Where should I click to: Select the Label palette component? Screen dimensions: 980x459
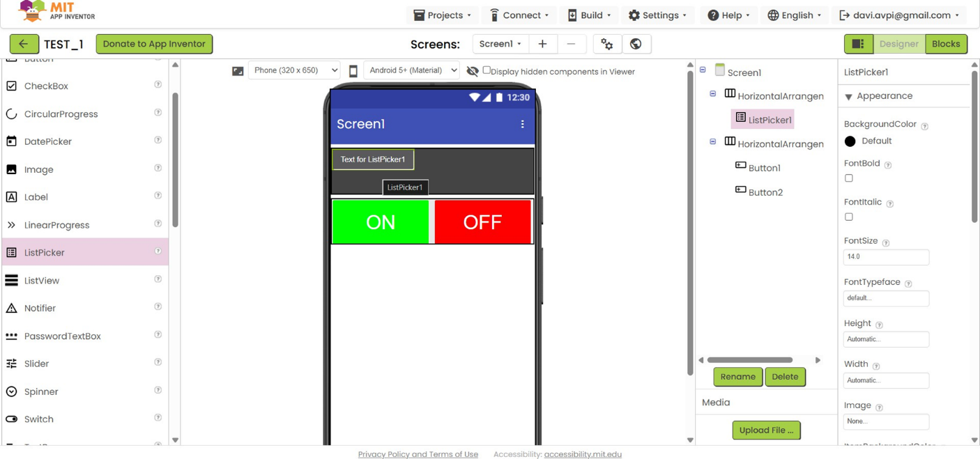point(85,197)
